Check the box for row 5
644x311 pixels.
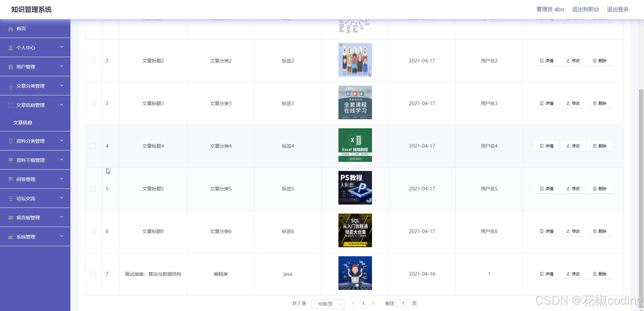click(x=93, y=189)
